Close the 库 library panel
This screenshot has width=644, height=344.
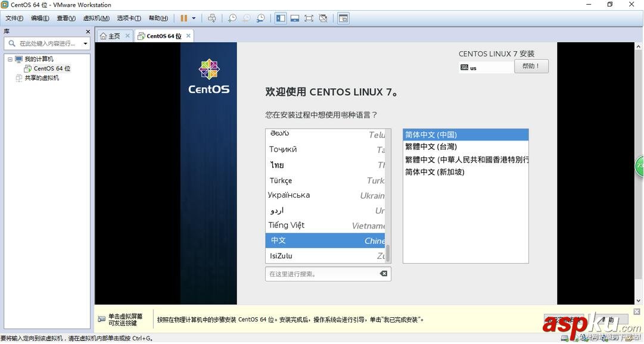point(88,32)
